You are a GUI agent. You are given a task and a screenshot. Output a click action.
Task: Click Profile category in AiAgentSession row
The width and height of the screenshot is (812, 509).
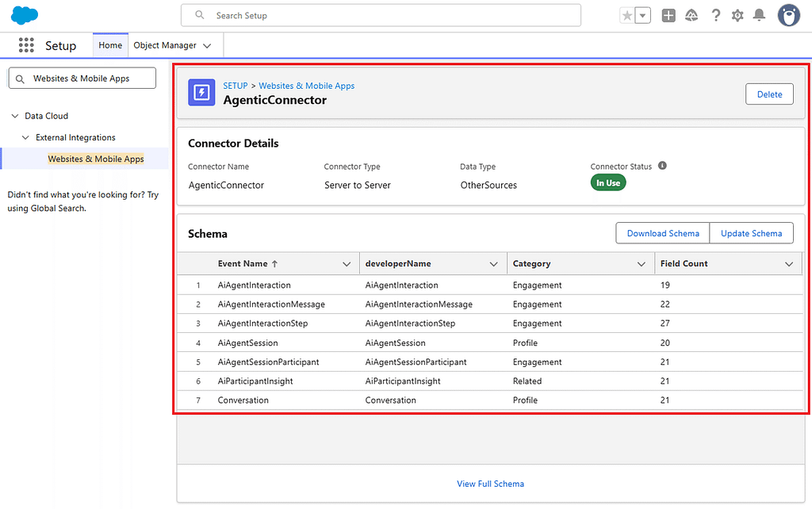click(525, 343)
